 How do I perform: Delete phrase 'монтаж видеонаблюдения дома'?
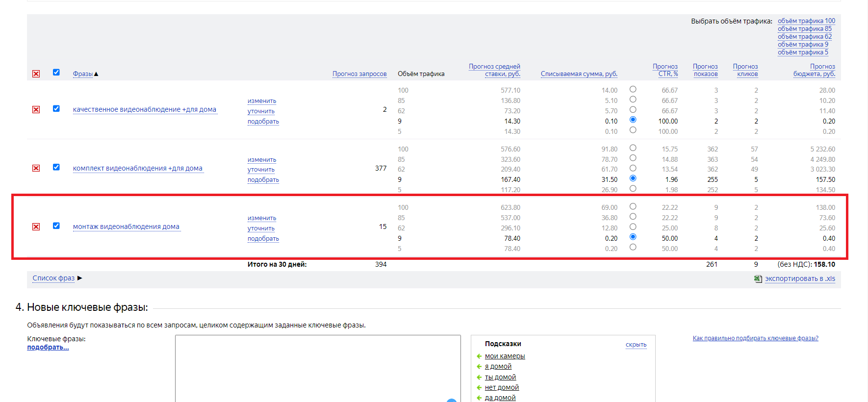(36, 226)
